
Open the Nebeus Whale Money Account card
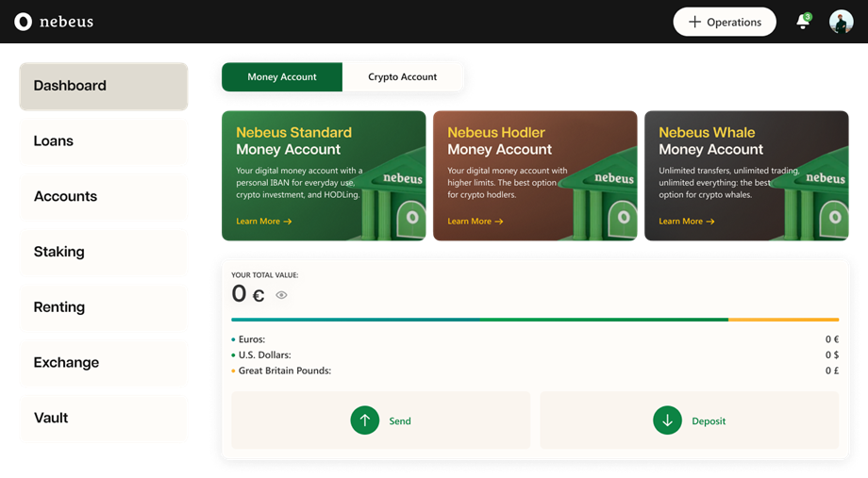point(747,176)
